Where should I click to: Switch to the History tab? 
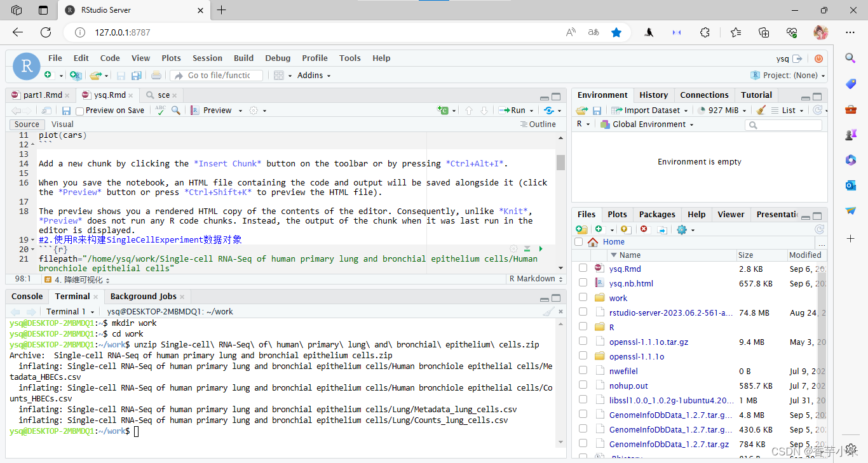click(x=654, y=95)
